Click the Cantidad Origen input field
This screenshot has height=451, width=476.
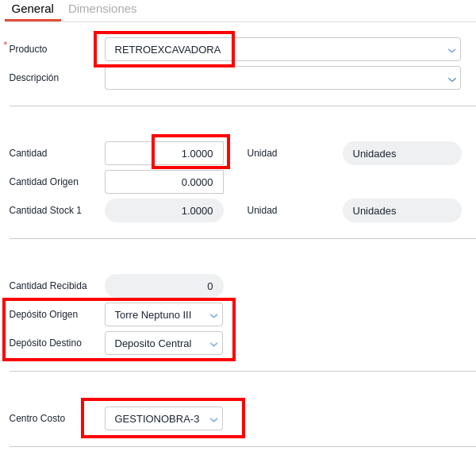point(164,182)
